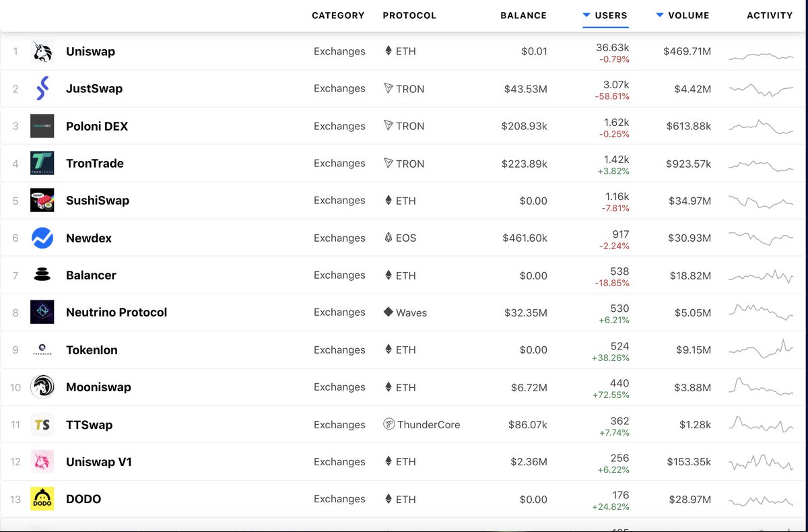Click the Exchanges category in TTSwap row

coord(339,424)
